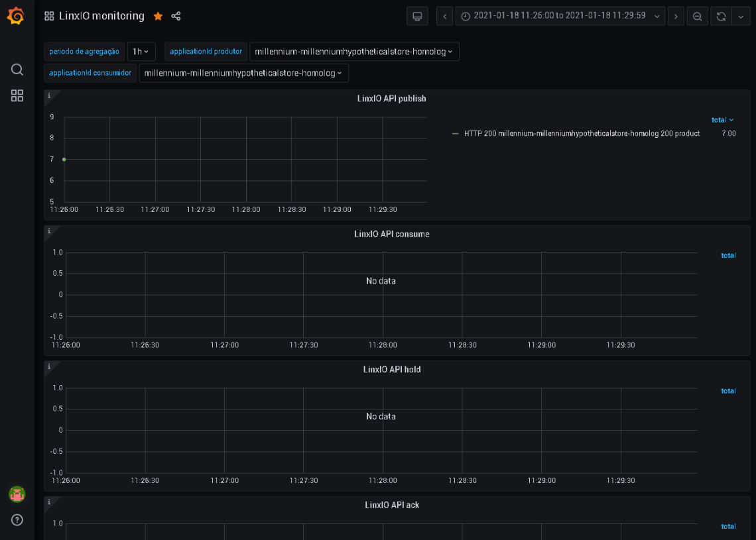Click total header in hold panel

tap(728, 391)
